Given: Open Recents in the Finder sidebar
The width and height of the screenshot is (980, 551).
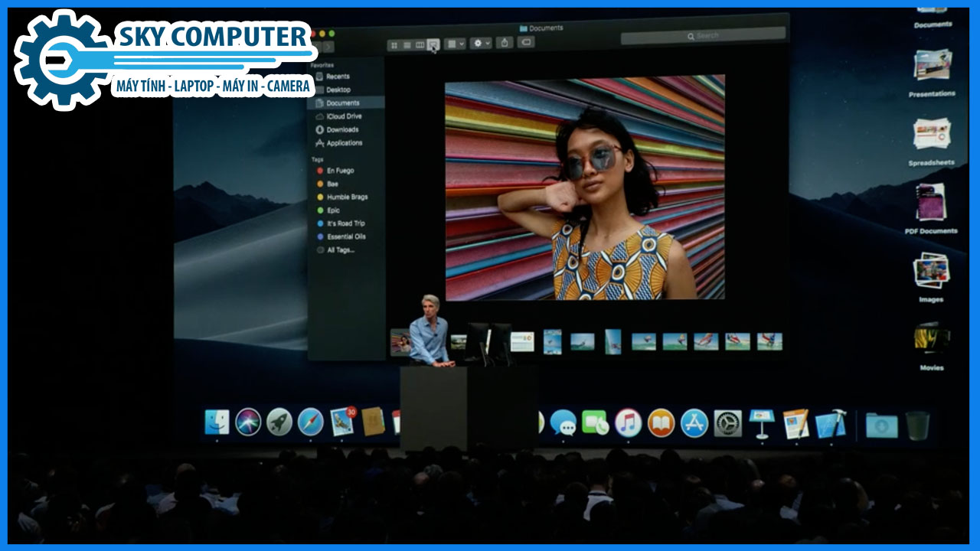Looking at the screenshot, I should pyautogui.click(x=338, y=77).
